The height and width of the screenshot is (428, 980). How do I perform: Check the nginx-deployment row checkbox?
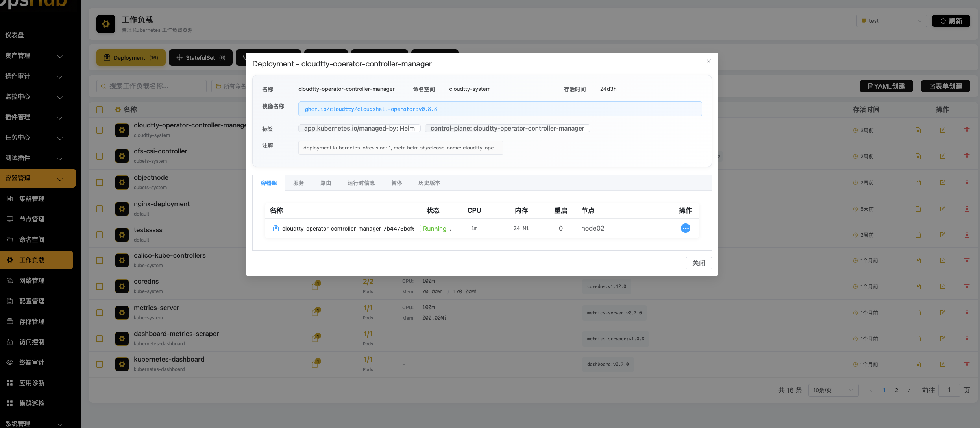100,209
